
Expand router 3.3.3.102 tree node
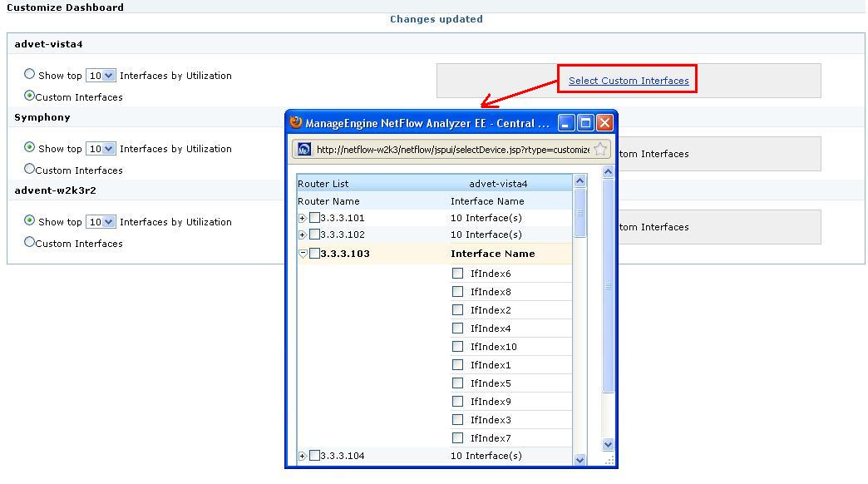[x=303, y=235]
